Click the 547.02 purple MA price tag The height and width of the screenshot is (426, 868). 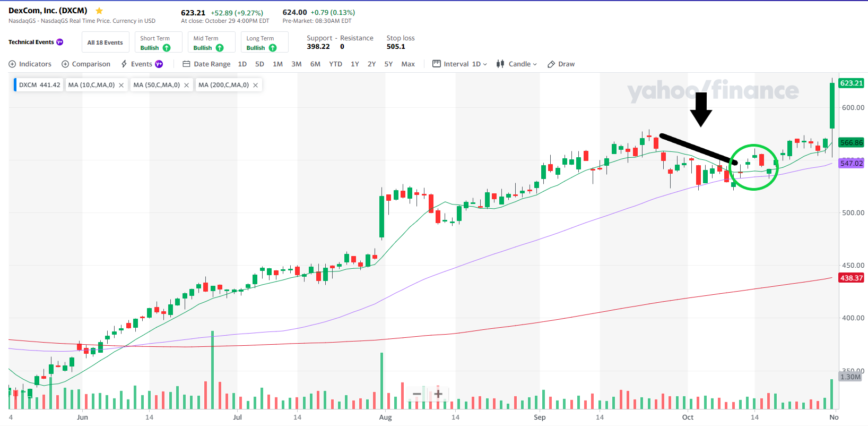tap(852, 163)
